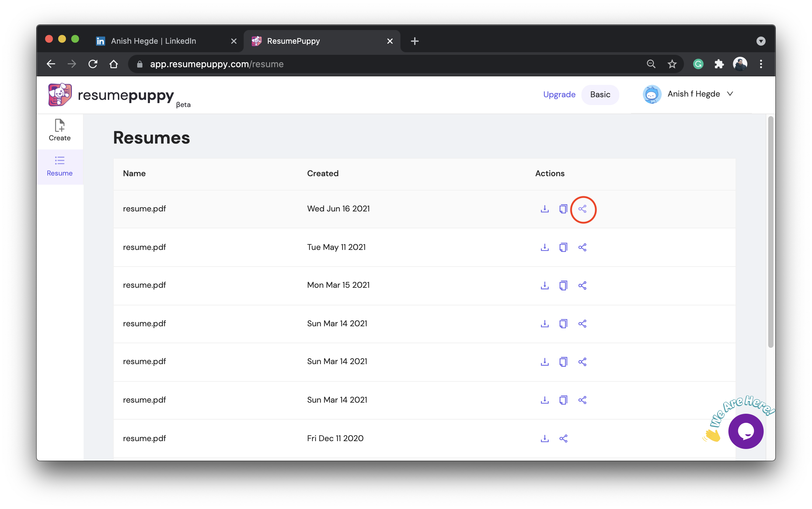Viewport: 812px width, 509px height.
Task: Download the Wed Jun 16 2021 resume
Action: pos(544,209)
